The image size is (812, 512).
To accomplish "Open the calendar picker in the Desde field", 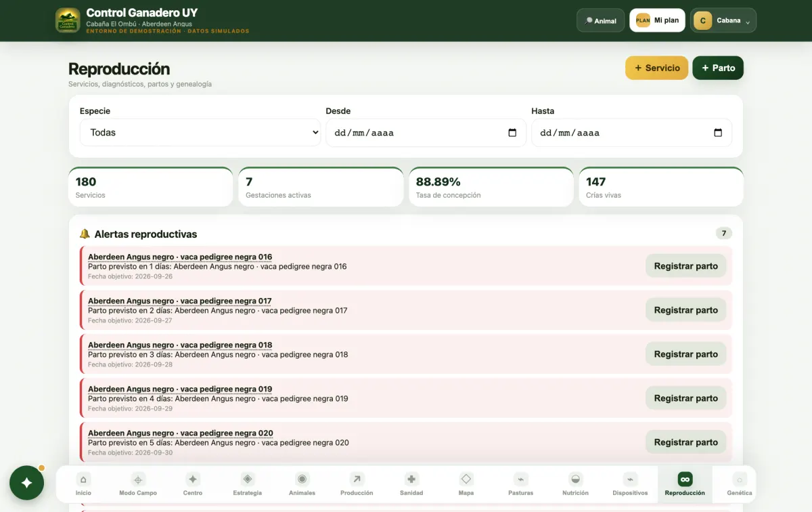I will (x=512, y=133).
